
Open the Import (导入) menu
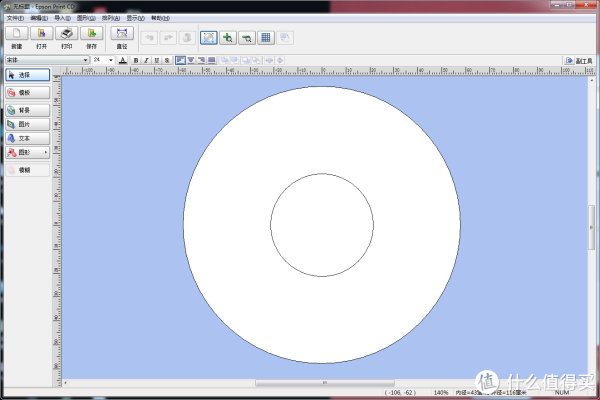[x=62, y=18]
